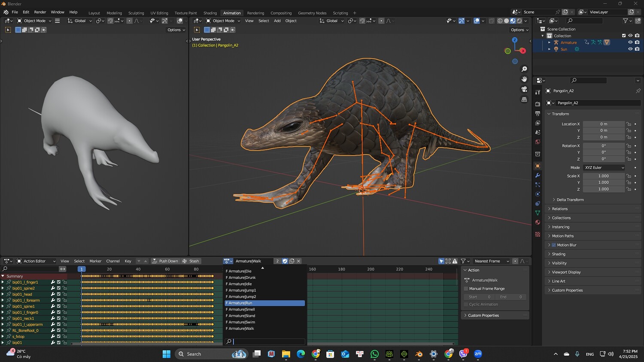Open the rotation Mode XYZ Euler dropdown
The width and height of the screenshot is (644, 362).
pos(604,168)
